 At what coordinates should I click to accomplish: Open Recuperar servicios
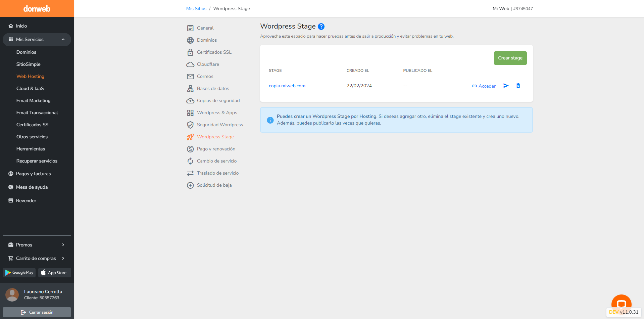pos(37,161)
